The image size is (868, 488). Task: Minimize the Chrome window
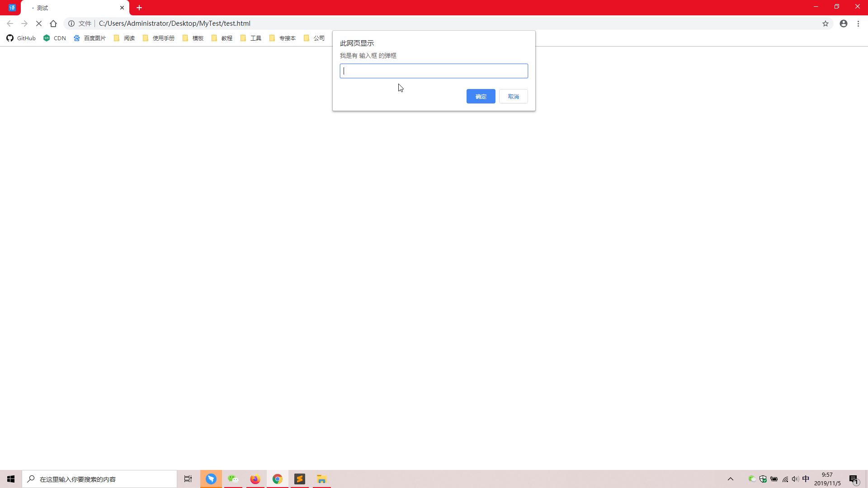point(816,7)
